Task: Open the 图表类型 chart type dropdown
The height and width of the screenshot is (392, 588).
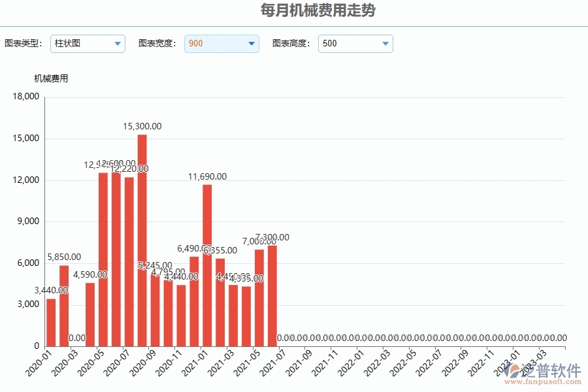Action: [x=88, y=44]
